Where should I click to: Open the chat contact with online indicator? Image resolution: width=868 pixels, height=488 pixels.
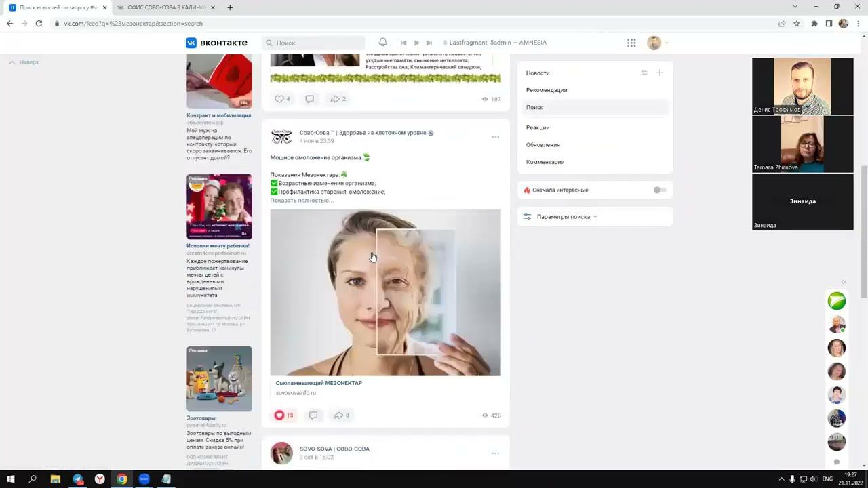click(x=837, y=325)
